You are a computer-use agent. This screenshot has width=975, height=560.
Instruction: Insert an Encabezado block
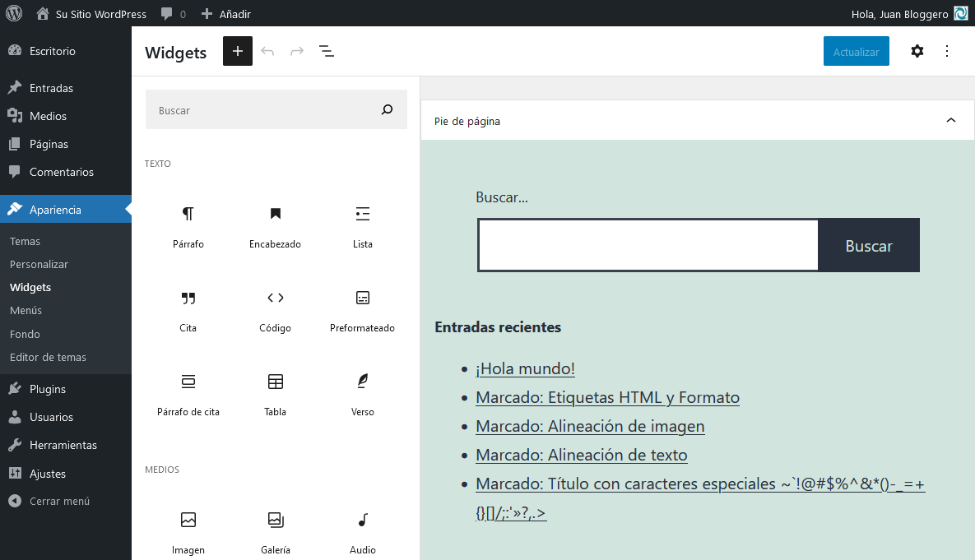pyautogui.click(x=275, y=222)
